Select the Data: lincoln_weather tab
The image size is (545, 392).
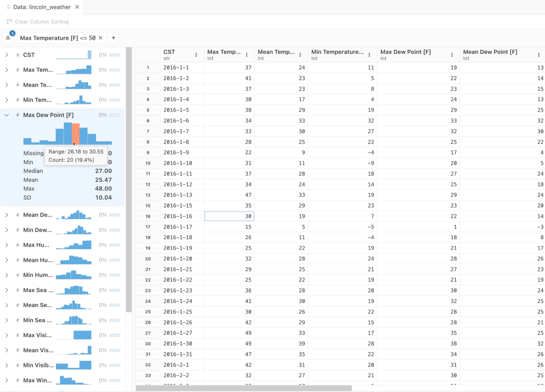[42, 7]
